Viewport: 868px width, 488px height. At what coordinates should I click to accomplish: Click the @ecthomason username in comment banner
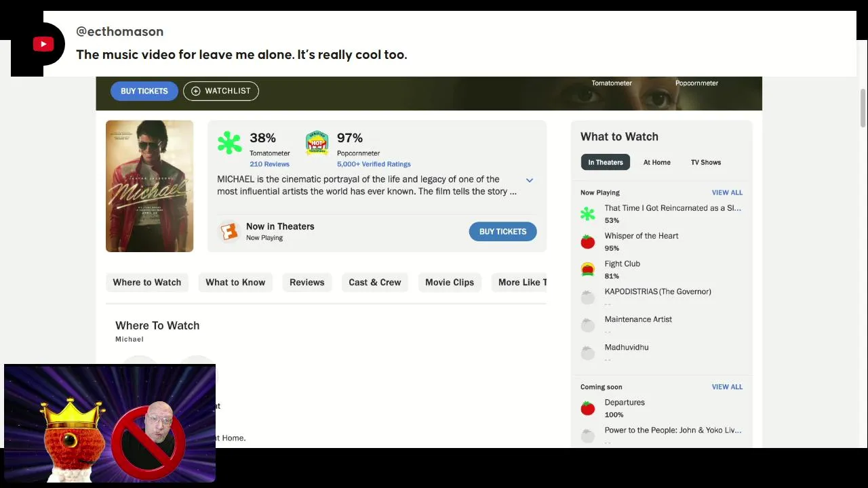(119, 31)
